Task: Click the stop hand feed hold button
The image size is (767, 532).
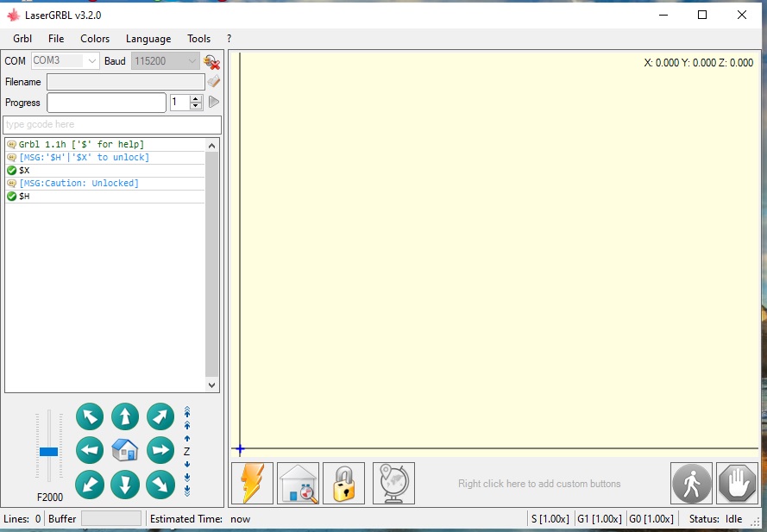Action: (737, 483)
